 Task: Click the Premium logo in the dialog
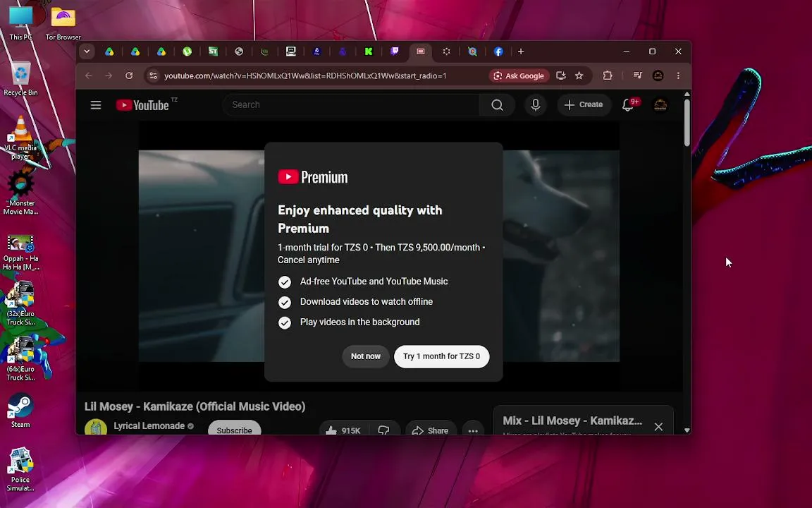(x=313, y=177)
